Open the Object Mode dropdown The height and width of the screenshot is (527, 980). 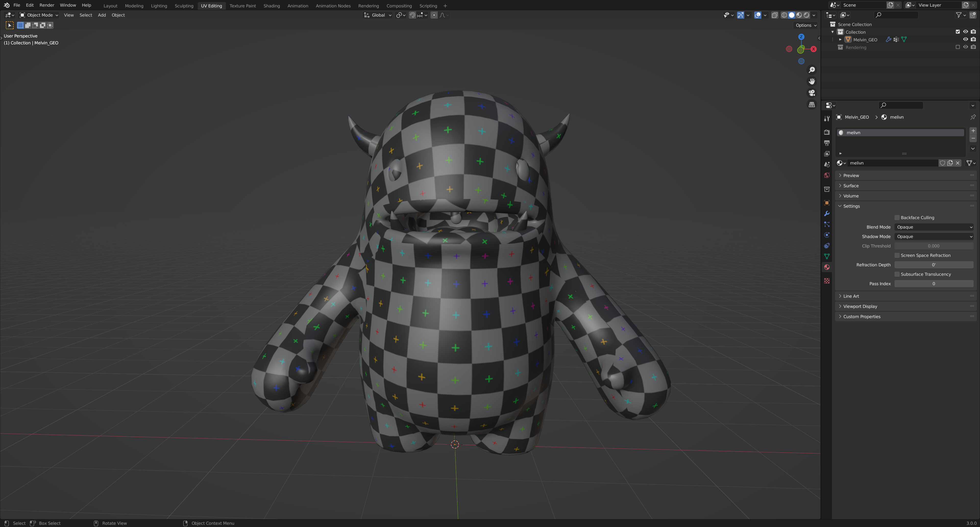[x=39, y=15]
